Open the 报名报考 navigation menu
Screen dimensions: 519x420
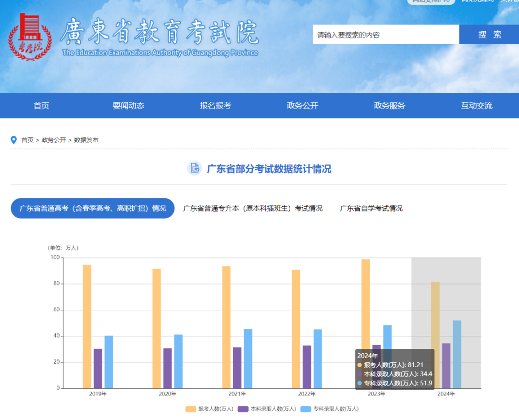tap(215, 106)
